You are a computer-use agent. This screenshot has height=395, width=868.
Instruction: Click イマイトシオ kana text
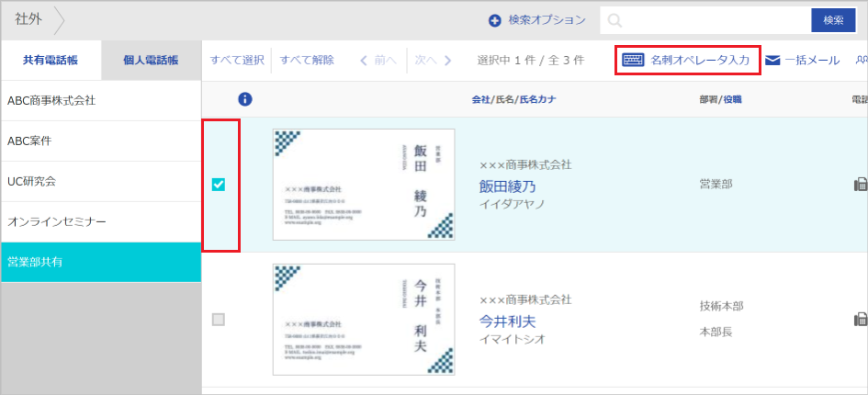[x=512, y=339]
